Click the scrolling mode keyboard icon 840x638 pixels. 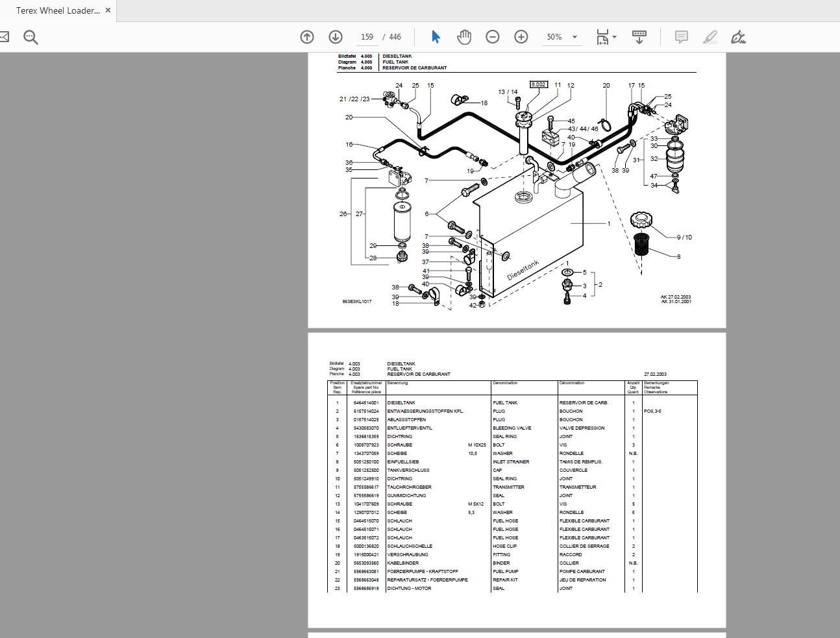pyautogui.click(x=639, y=37)
